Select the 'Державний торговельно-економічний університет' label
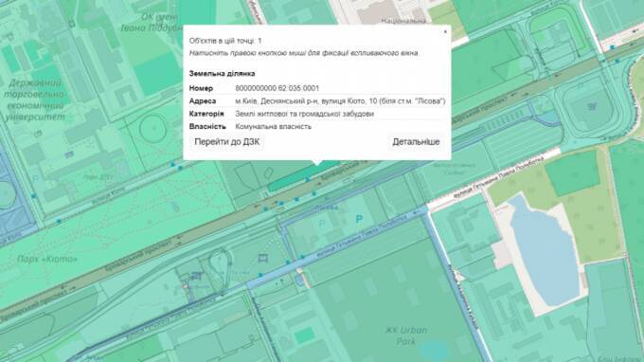The height and width of the screenshot is (362, 644). (x=35, y=100)
